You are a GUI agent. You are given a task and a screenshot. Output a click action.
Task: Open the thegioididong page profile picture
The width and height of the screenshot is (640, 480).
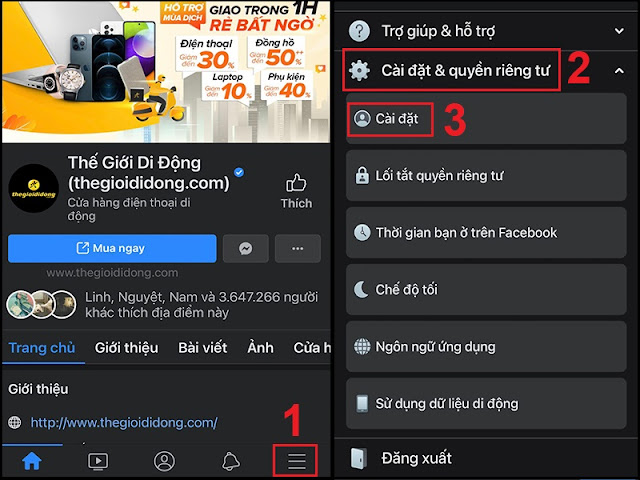(x=34, y=188)
